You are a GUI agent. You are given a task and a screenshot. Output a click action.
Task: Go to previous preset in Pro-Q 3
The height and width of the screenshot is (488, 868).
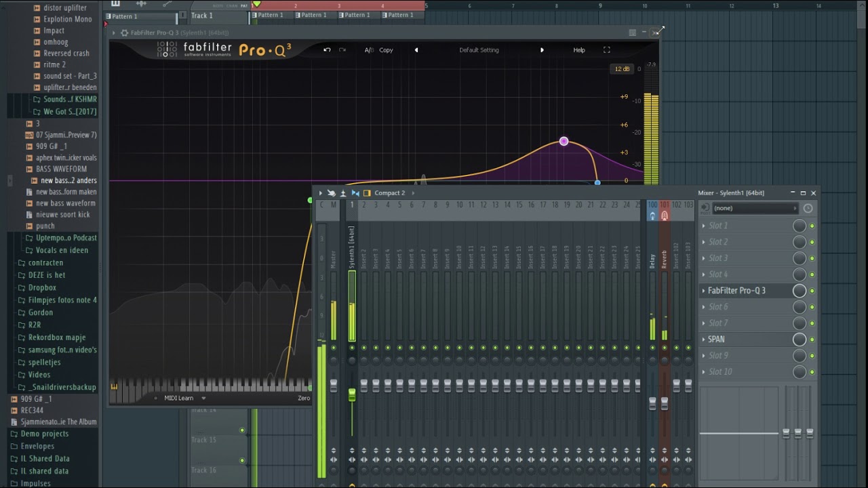[416, 50]
